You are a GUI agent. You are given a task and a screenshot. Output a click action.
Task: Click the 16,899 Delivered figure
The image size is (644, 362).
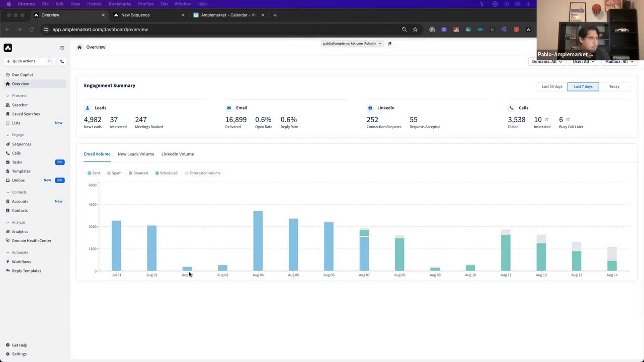[236, 120]
